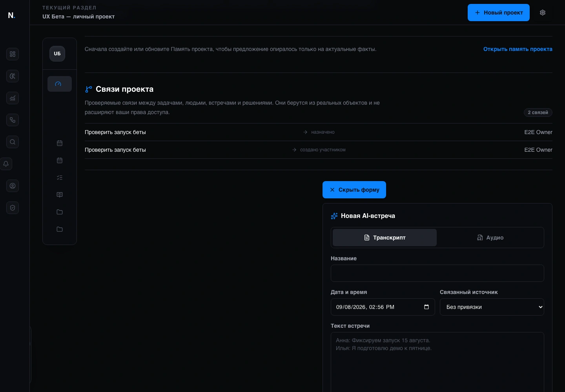Click the N. logo in the sidebar
Viewport: 565px width, 392px height.
click(x=12, y=15)
